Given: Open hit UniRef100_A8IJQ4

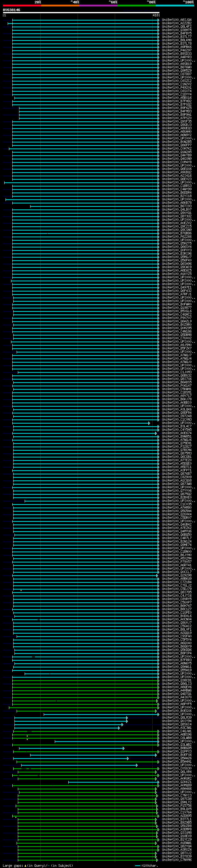Looking at the screenshot, I should [176, 20].
